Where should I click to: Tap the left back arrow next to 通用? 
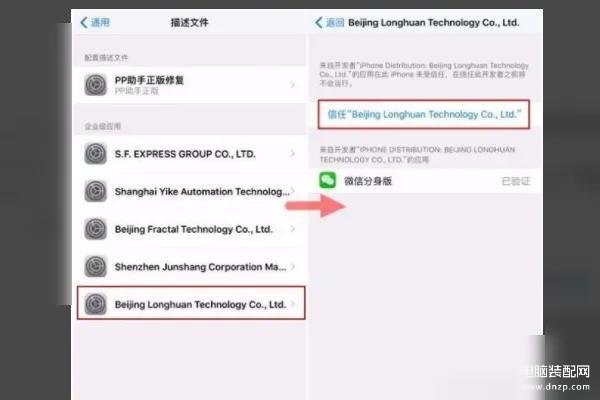pos(84,23)
